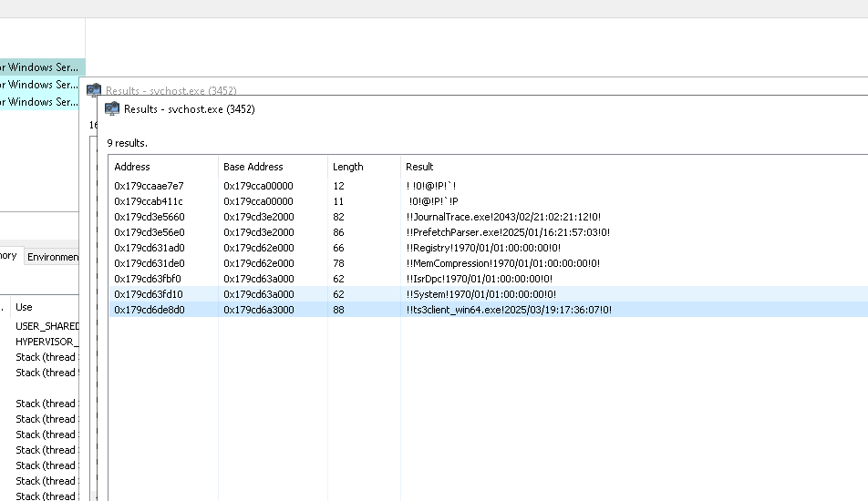Screen dimensions: 868x501
Task: Click address 0x179cd3e5660 cell
Action: point(149,217)
